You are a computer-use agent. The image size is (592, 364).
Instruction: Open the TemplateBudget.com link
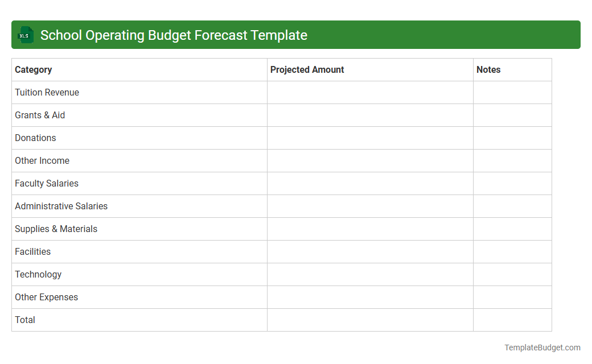tap(542, 346)
